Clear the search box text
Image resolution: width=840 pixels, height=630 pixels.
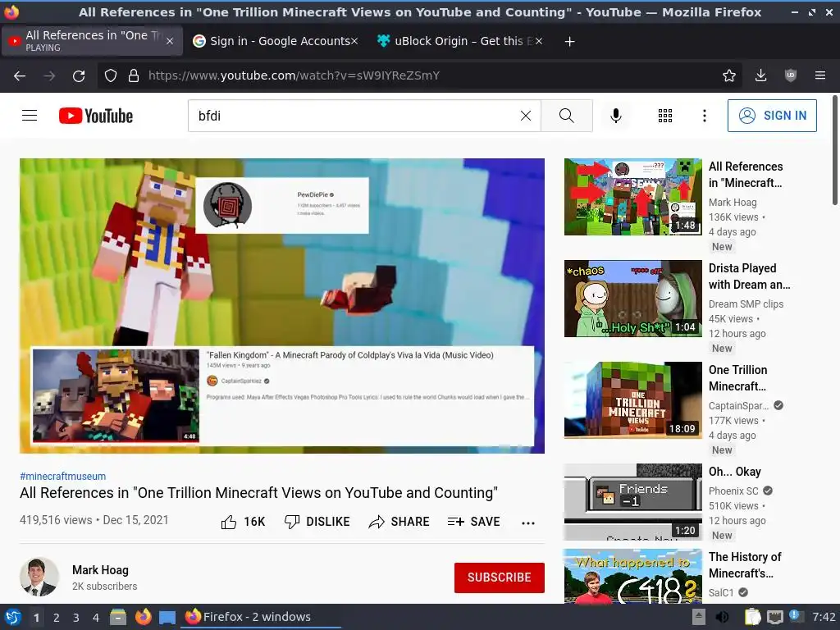tap(526, 116)
